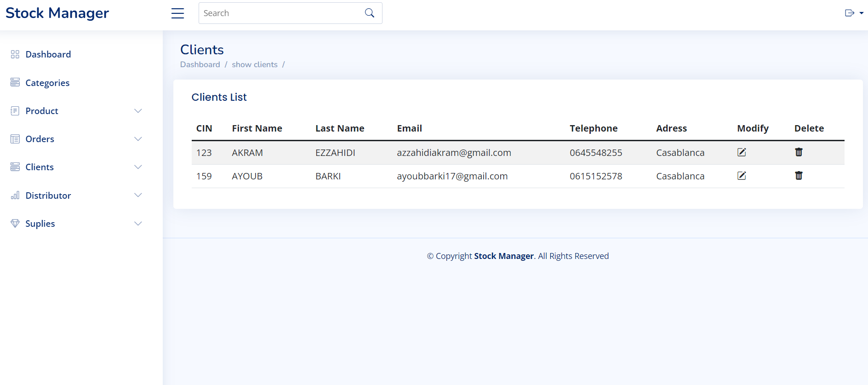Click the Distributor bar-chart icon in the sidebar
The image size is (868, 385).
[15, 195]
